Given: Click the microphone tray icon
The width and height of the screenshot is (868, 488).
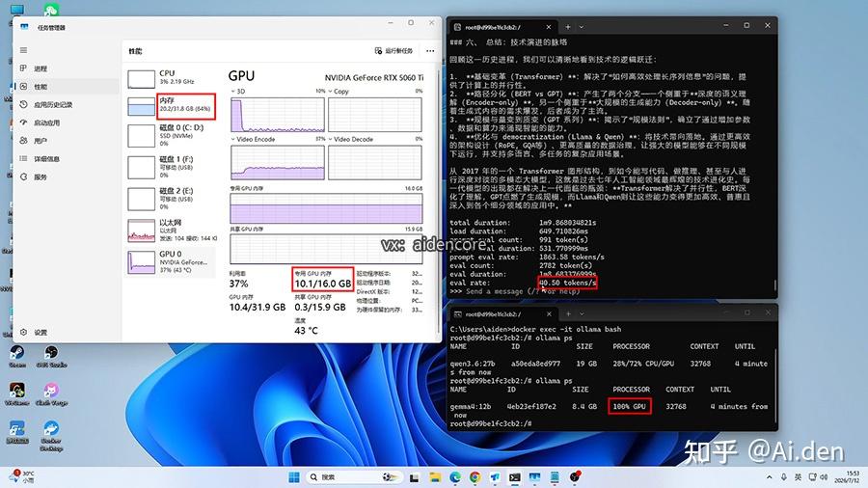Looking at the screenshot, I should (784, 477).
